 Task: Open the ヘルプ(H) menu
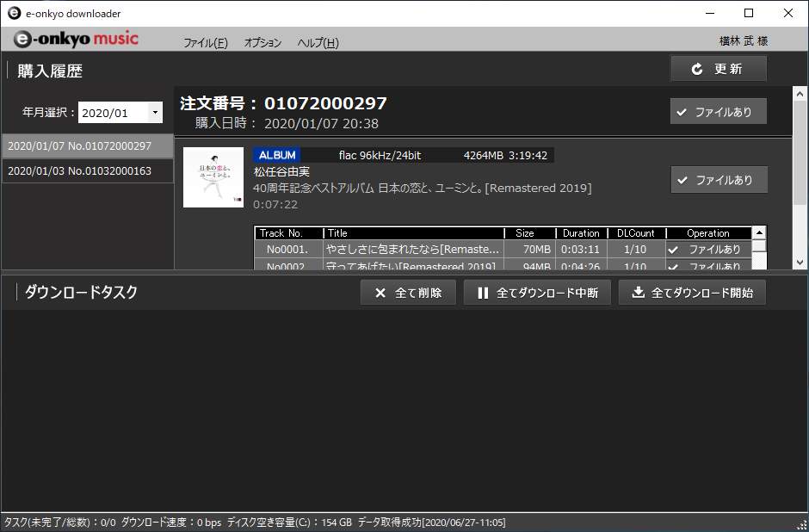pos(318,43)
